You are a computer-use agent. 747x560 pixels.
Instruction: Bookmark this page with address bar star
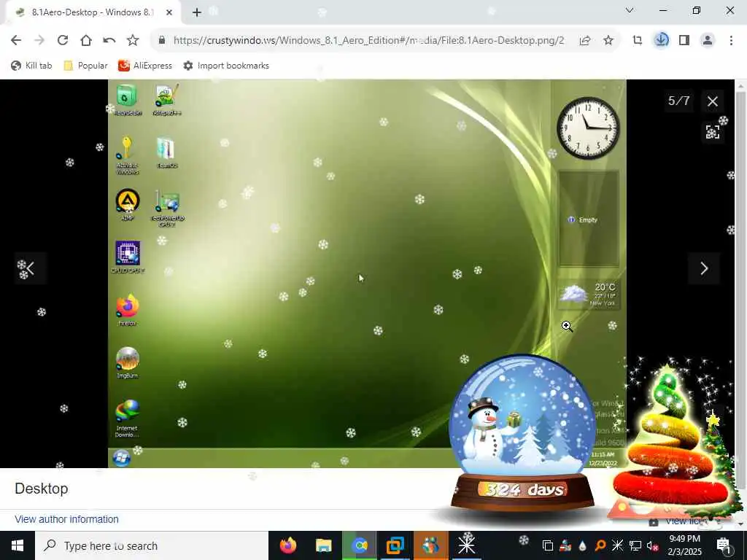pyautogui.click(x=608, y=41)
